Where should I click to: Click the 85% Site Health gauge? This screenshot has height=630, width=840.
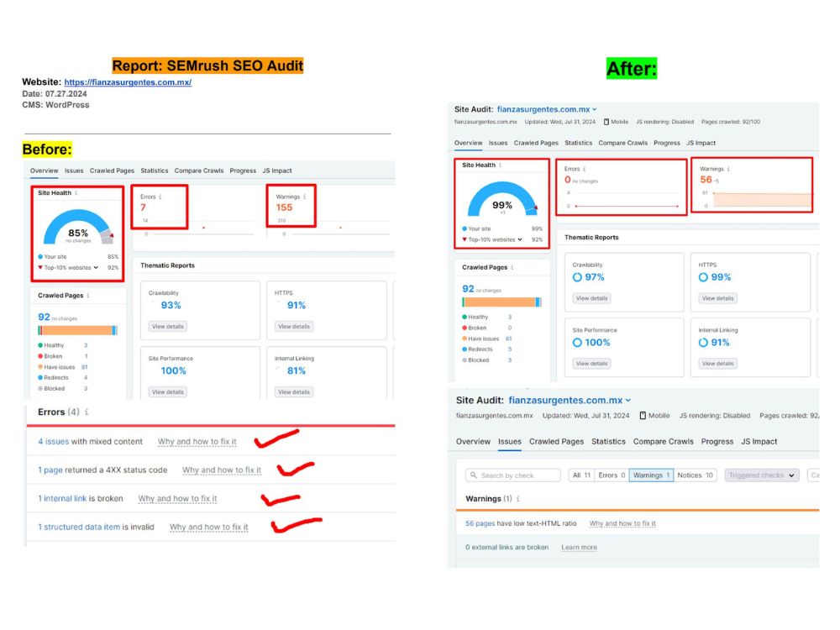click(x=78, y=227)
